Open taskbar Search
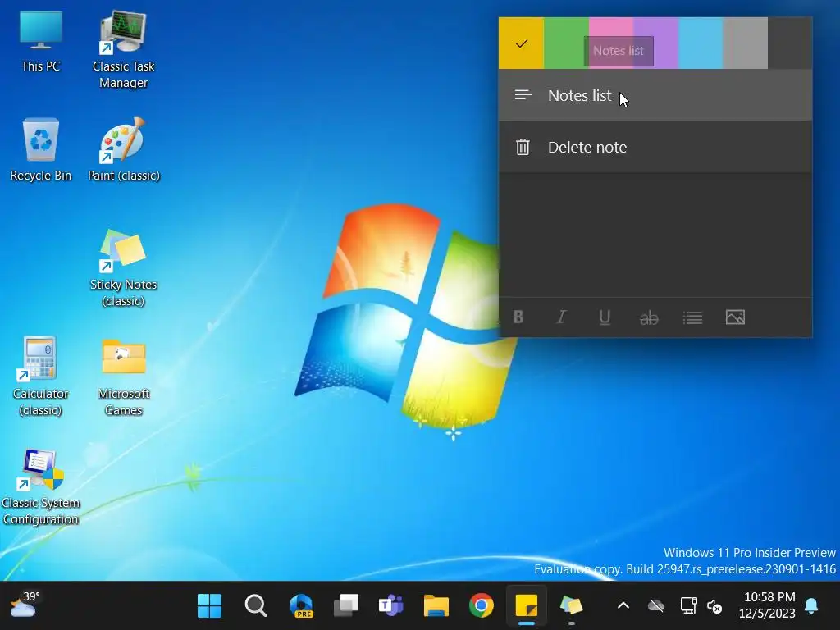This screenshot has width=840, height=630. click(256, 606)
